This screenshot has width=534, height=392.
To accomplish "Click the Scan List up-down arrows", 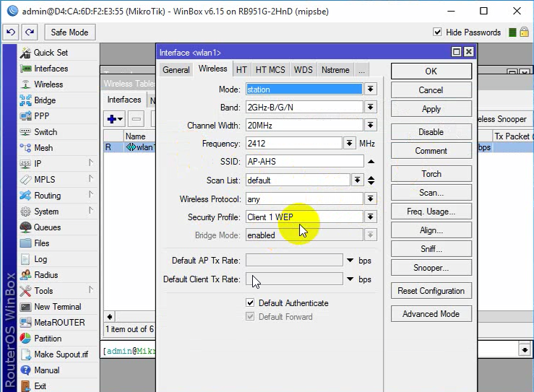I will tap(371, 180).
